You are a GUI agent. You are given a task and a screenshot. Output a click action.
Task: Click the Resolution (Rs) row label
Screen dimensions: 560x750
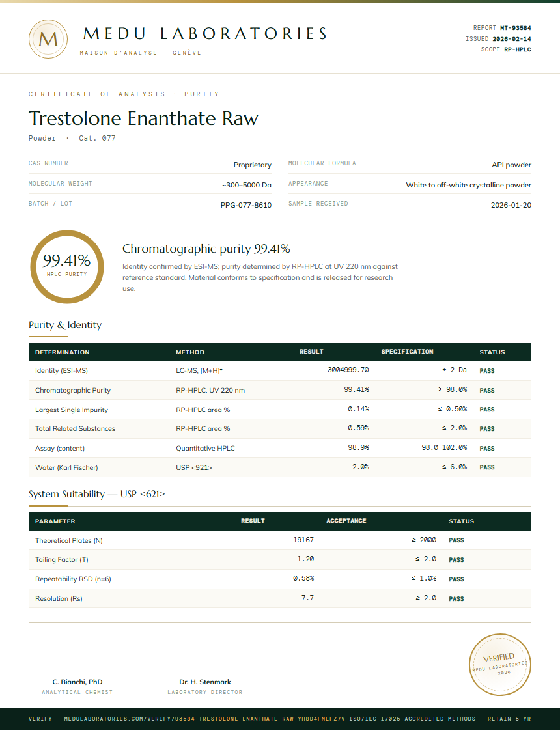[59, 599]
